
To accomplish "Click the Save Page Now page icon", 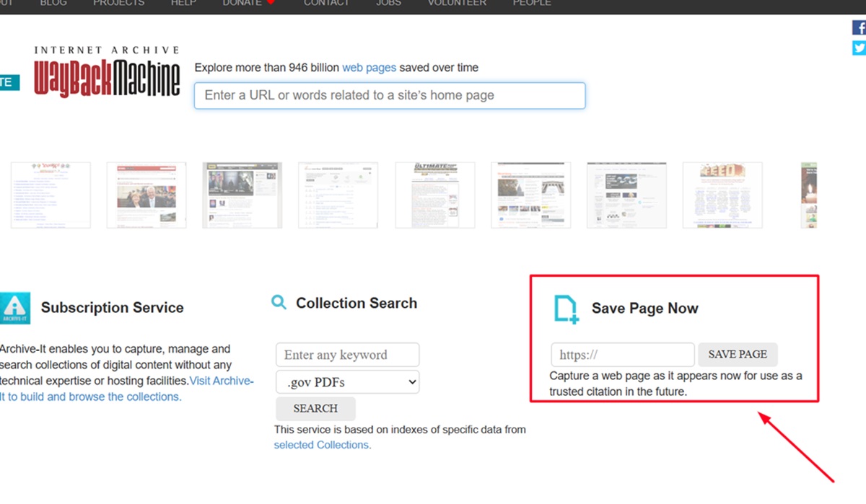I will pos(567,309).
